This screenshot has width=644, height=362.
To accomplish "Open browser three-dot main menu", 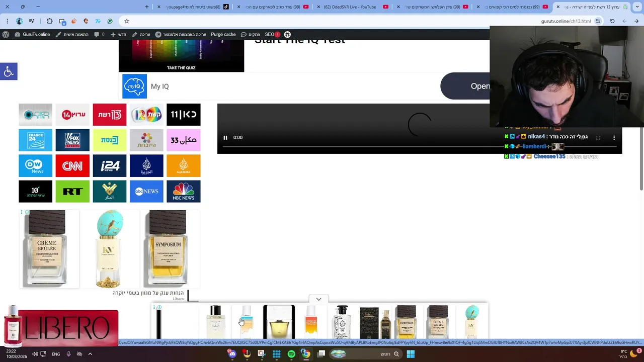I will click(x=7, y=21).
